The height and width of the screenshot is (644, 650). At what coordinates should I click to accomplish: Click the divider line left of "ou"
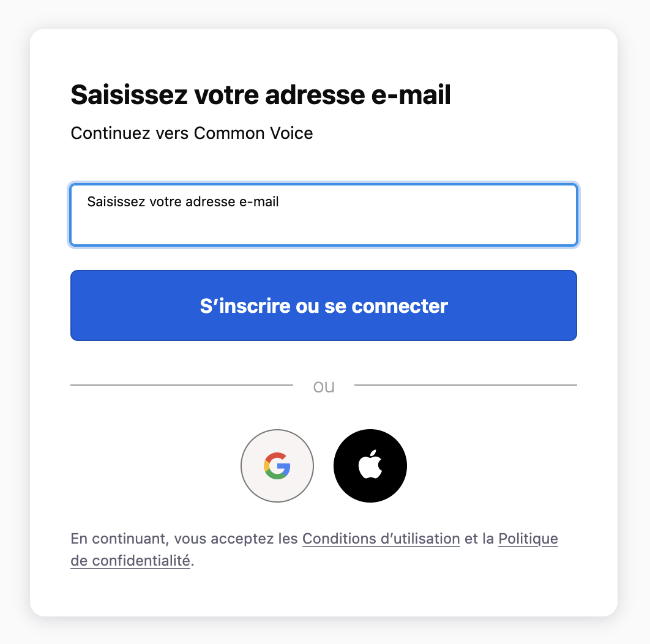[182, 385]
